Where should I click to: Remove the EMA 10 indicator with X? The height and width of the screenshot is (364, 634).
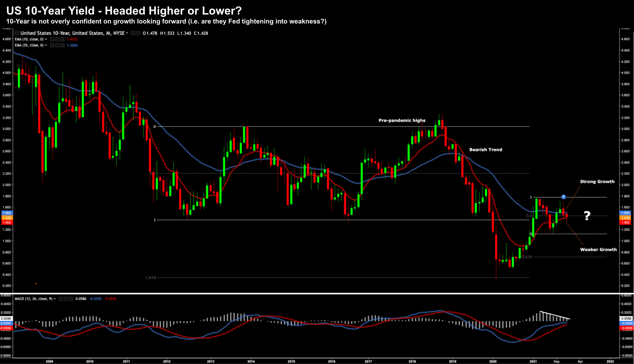[62, 39]
